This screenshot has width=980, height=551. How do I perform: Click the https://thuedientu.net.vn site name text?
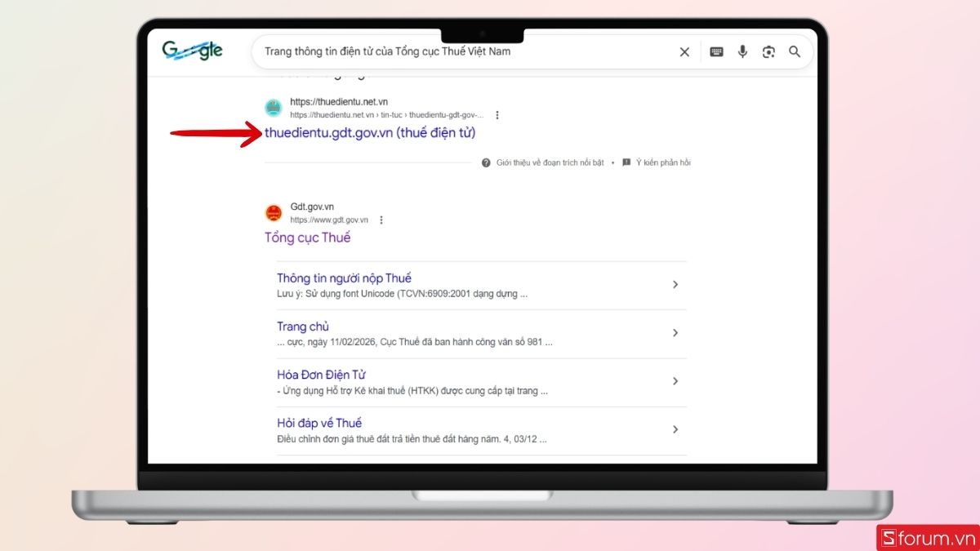pyautogui.click(x=339, y=102)
